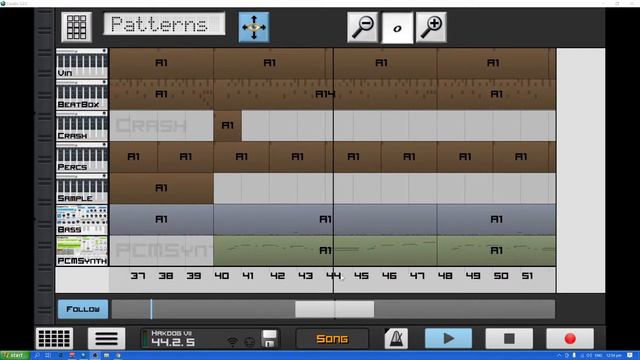The height and width of the screenshot is (360, 640).
Task: Open the BeatBox machine thumbnail
Action: pos(82,95)
